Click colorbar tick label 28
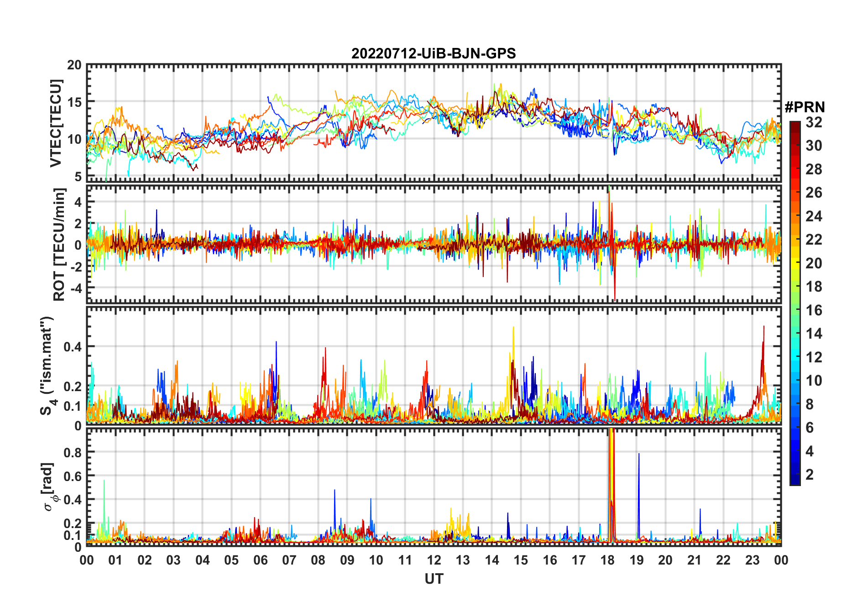This screenshot has width=868, height=607. click(x=814, y=169)
